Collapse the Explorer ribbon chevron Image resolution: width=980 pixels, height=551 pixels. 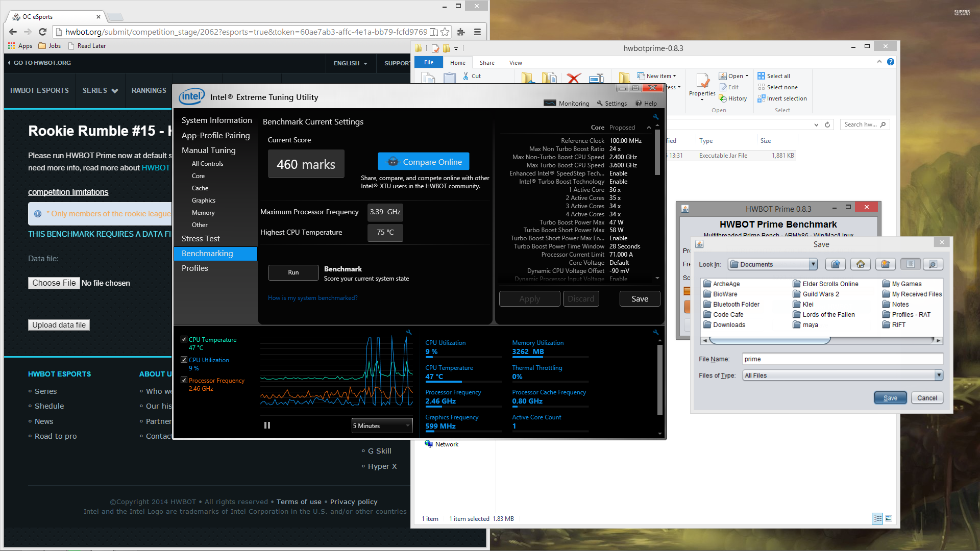[879, 62]
